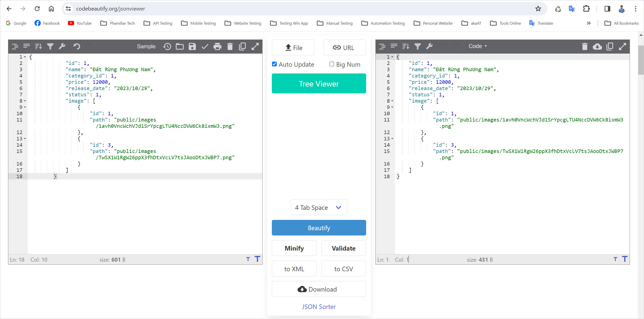Sort contents in left editor
The image size is (644, 319).
point(38,46)
